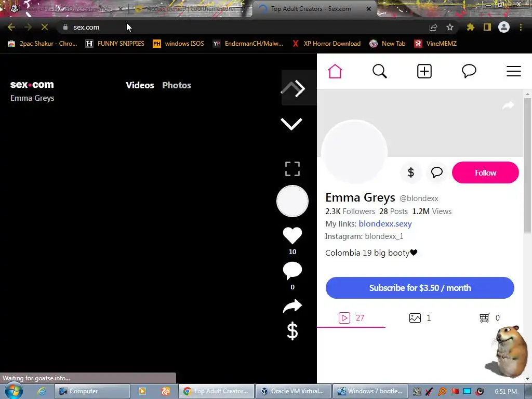Click the profile panel scrollbar thumb
The image size is (532, 399).
527,166
